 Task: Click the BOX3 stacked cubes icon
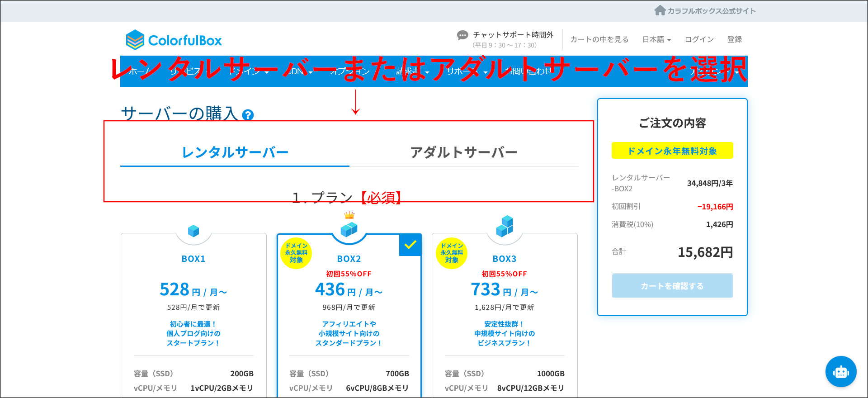point(505,227)
